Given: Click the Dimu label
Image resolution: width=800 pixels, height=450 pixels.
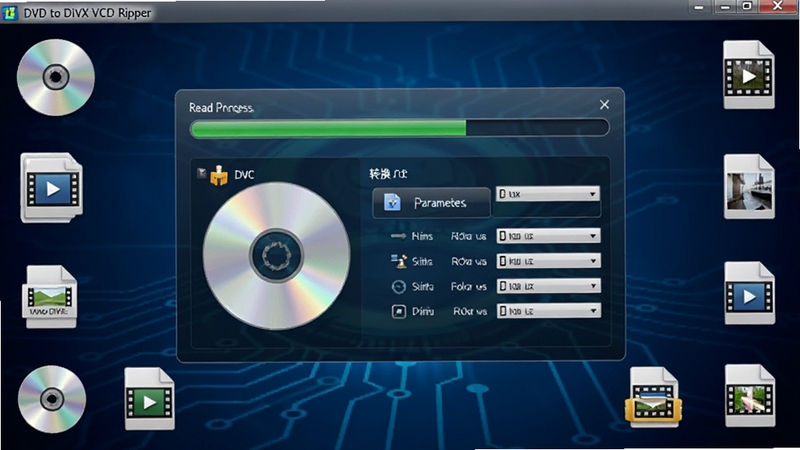Looking at the screenshot, I should (x=423, y=311).
